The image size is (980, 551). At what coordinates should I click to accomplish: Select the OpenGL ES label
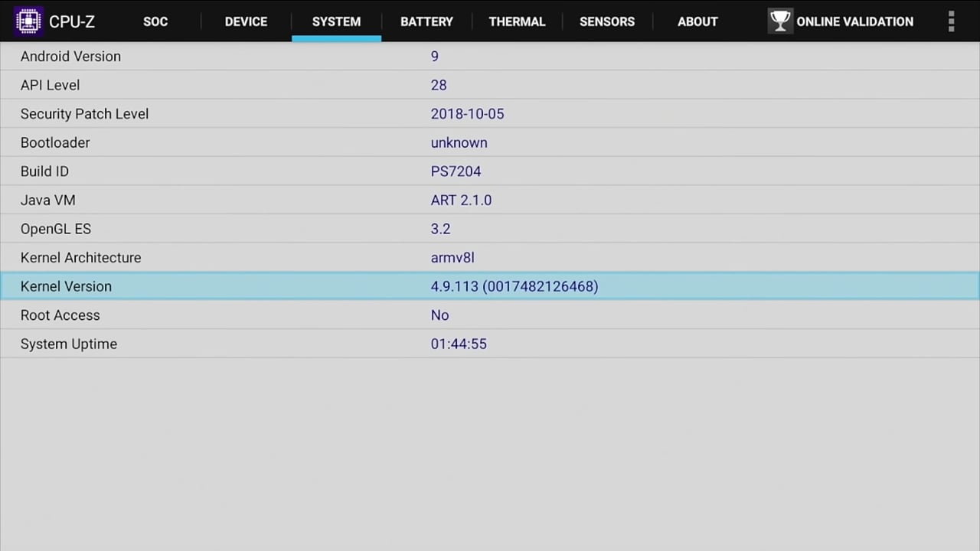[56, 229]
